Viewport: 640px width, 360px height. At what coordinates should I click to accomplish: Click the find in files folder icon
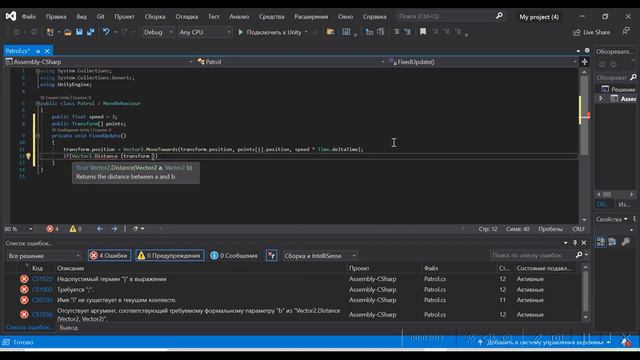(330, 32)
